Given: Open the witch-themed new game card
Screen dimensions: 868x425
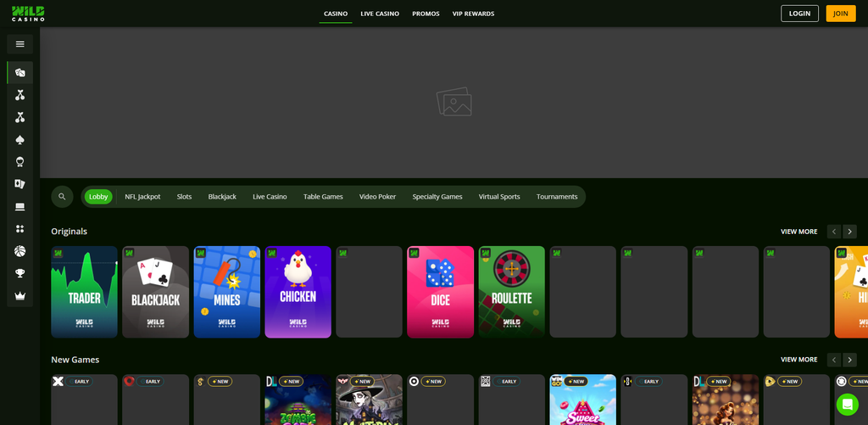Looking at the screenshot, I should click(370, 400).
